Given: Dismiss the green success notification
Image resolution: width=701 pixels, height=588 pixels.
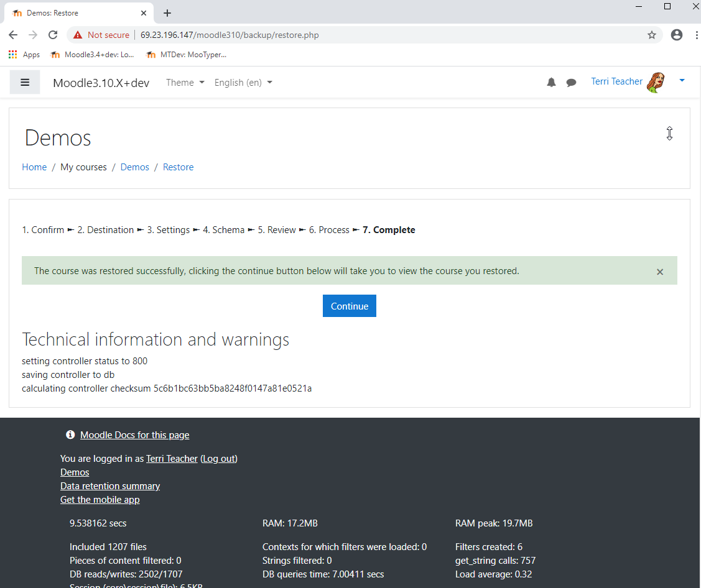Looking at the screenshot, I should click(x=660, y=272).
